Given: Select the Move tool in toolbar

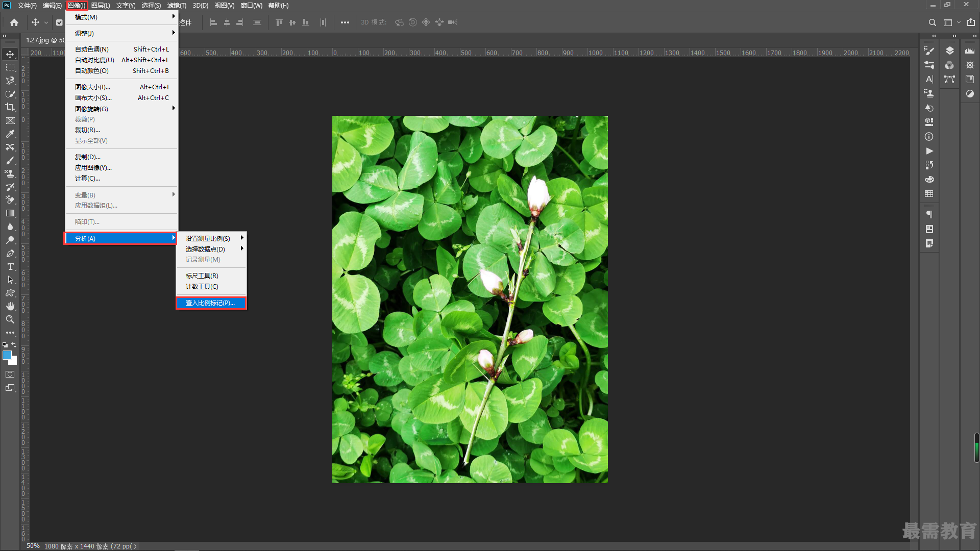Looking at the screenshot, I should point(10,54).
